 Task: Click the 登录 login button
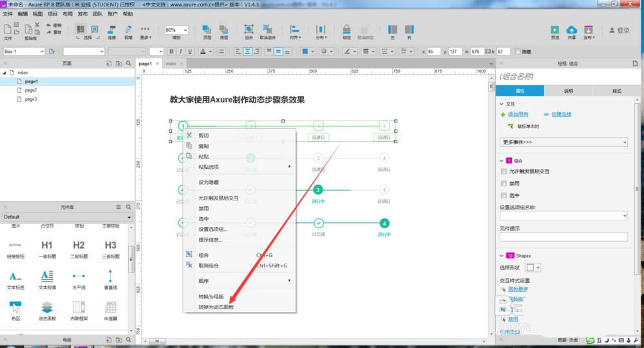pyautogui.click(x=620, y=30)
